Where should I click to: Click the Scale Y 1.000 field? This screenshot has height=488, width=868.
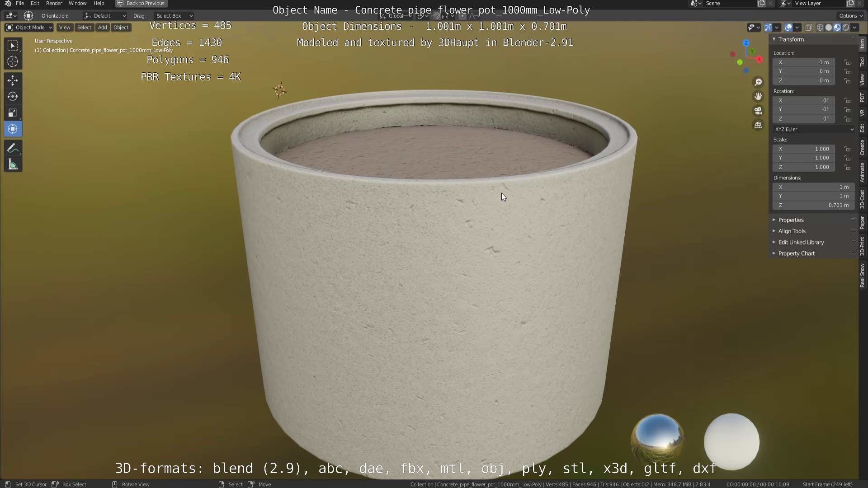coord(804,158)
